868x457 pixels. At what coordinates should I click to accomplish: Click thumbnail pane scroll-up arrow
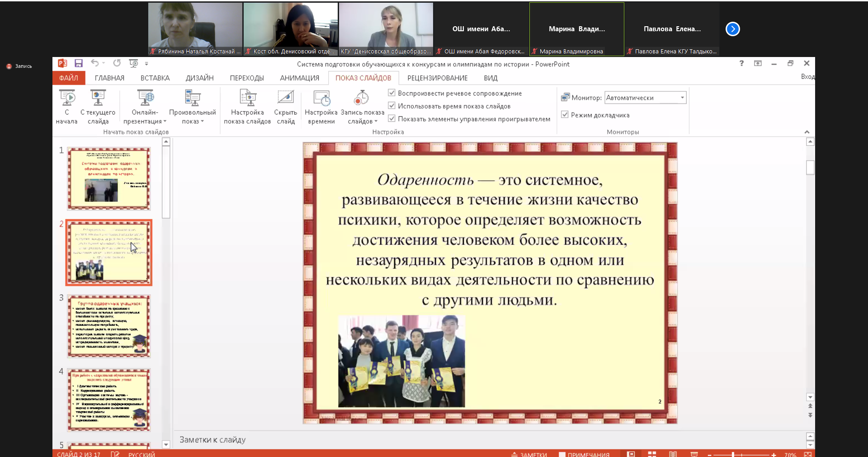pos(166,142)
